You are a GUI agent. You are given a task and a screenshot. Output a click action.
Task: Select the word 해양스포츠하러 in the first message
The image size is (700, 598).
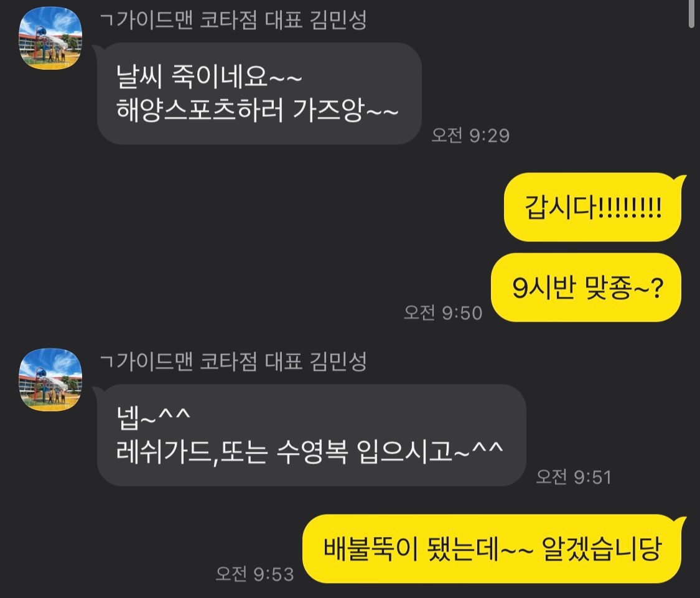200,110
